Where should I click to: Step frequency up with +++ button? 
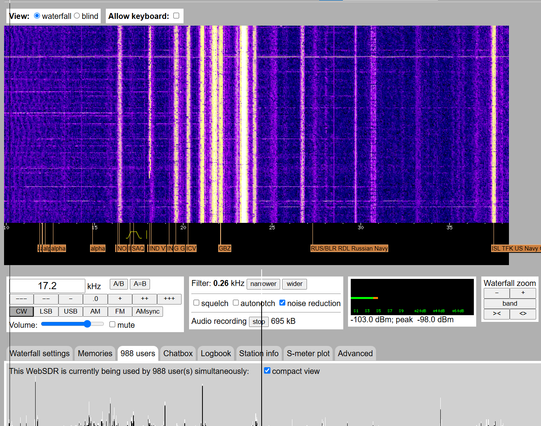(x=169, y=299)
